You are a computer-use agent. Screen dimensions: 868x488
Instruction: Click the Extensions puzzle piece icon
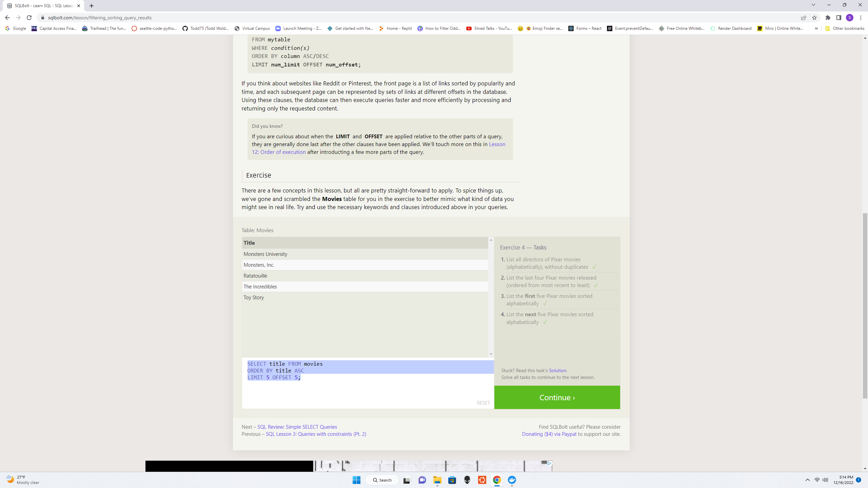tap(828, 17)
